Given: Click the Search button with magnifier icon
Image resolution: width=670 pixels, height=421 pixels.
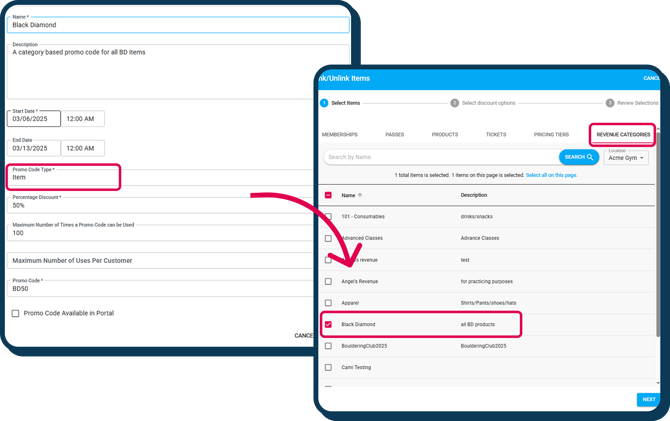Looking at the screenshot, I should click(579, 157).
